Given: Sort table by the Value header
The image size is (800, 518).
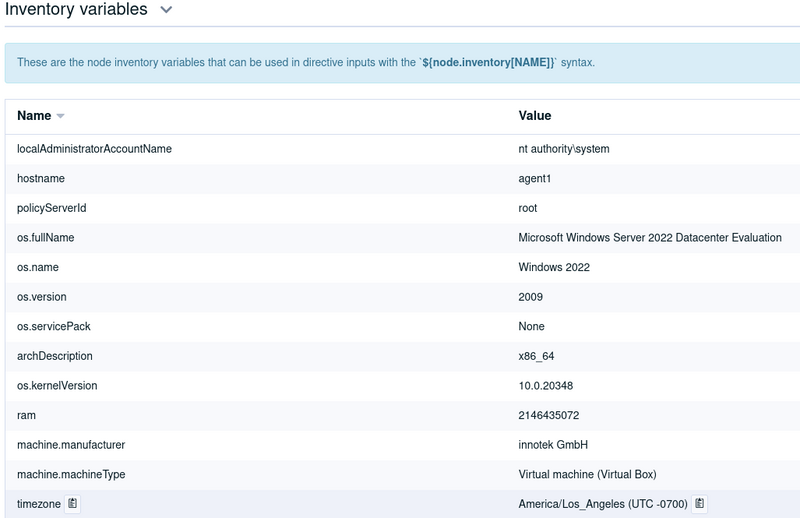Looking at the screenshot, I should [535, 115].
